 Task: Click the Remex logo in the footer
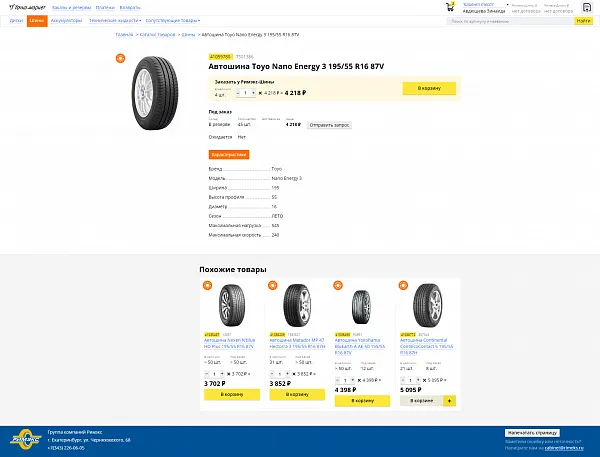(24, 437)
